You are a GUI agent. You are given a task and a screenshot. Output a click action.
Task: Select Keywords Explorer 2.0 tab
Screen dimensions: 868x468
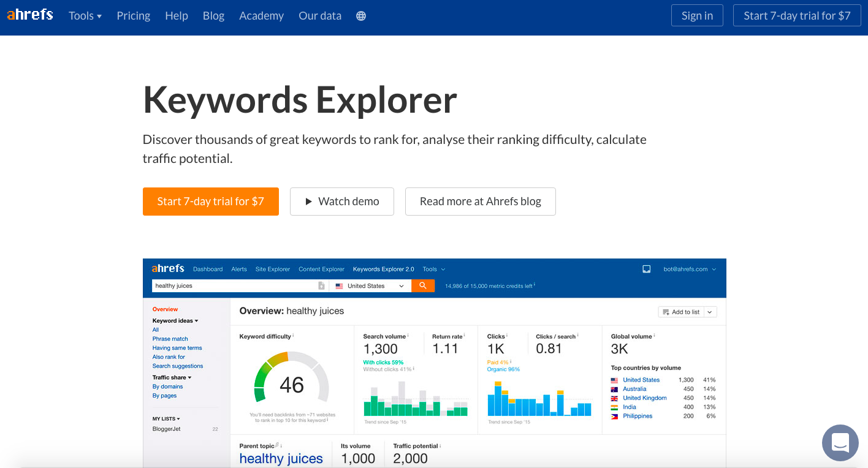coord(384,269)
